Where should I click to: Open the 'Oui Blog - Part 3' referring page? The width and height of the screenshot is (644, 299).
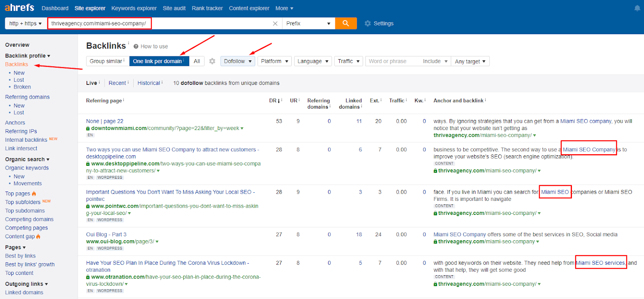tap(106, 235)
